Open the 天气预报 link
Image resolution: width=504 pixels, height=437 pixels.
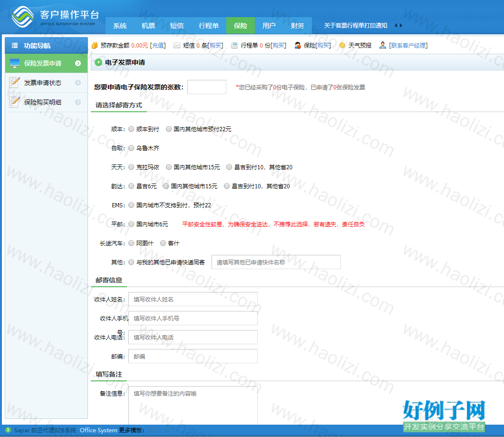359,45
